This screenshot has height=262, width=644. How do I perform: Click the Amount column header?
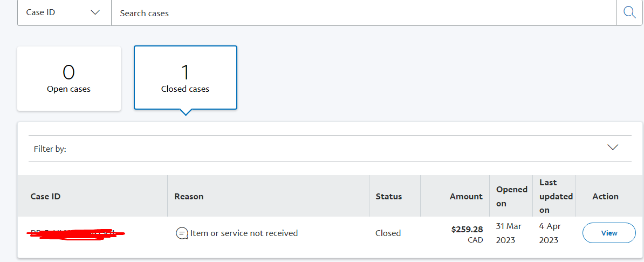coord(466,197)
